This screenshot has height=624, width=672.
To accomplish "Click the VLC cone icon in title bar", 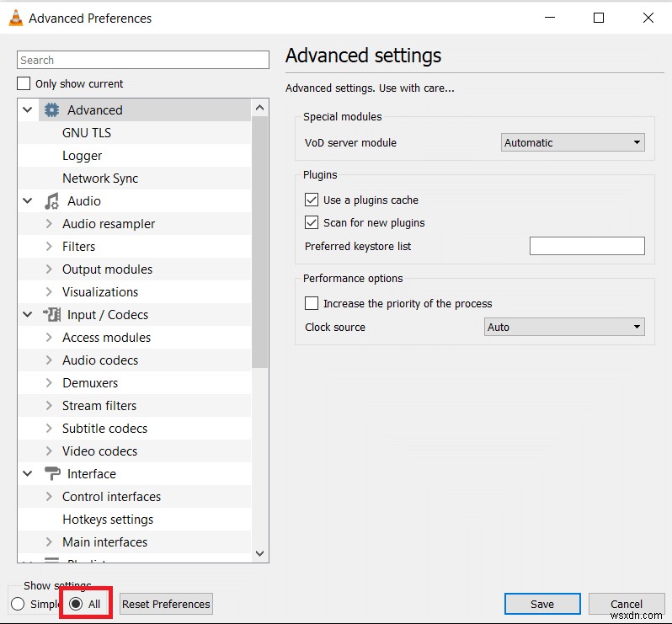I will (x=16, y=18).
